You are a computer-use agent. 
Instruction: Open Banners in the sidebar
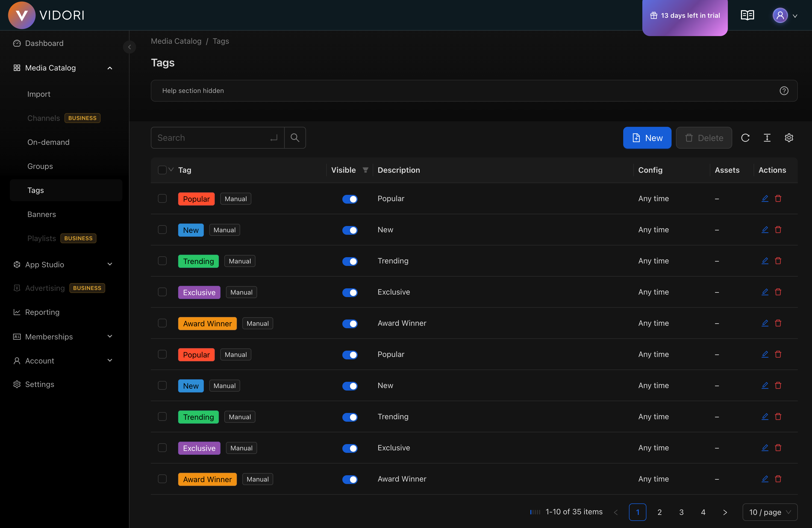pyautogui.click(x=42, y=214)
